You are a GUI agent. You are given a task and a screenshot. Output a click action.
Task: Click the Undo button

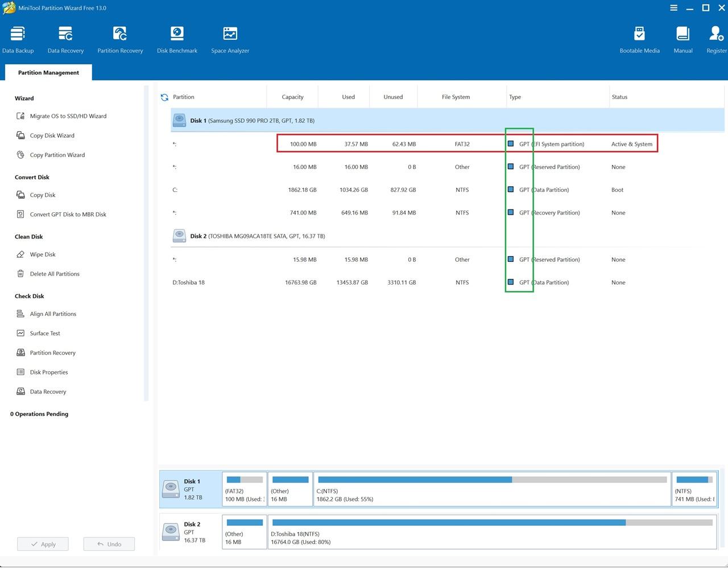(x=109, y=544)
